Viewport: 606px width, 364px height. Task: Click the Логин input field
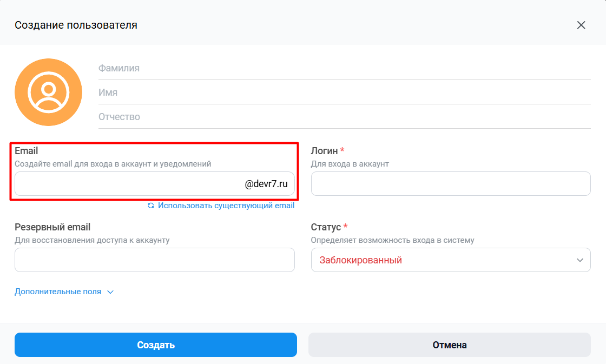[x=451, y=183]
